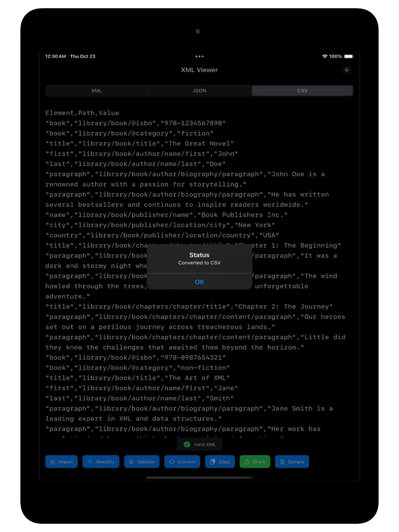Tap the Beautify button
Image resolution: width=399 pixels, height=532 pixels.
101,461
